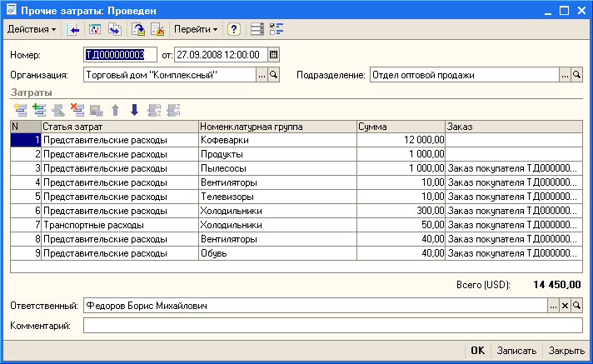This screenshot has width=593, height=364.
Task: Edit the current Затраты row icon
Action: pyautogui.click(x=58, y=110)
